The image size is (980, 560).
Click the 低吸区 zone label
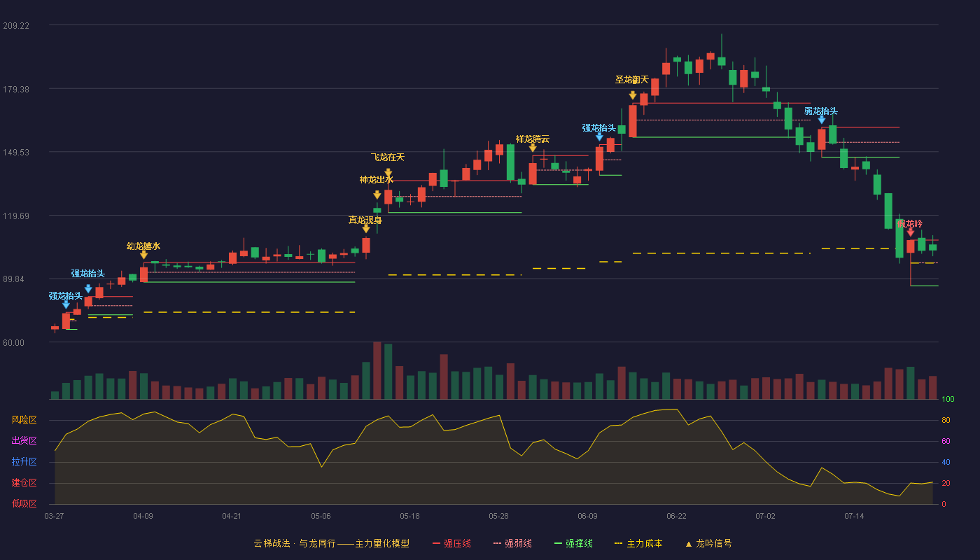[x=24, y=503]
